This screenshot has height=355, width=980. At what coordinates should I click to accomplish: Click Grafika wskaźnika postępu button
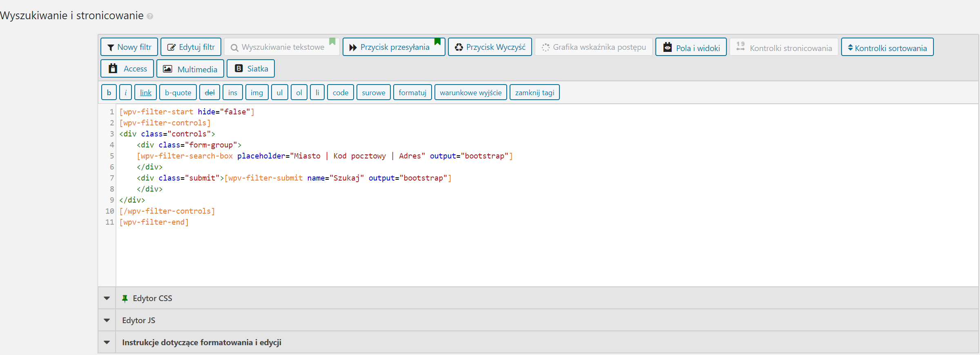(594, 47)
